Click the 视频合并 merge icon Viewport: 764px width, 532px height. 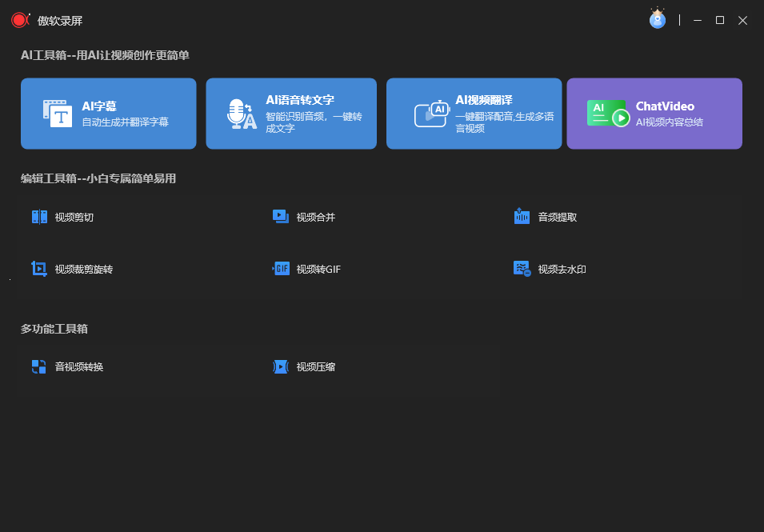280,217
